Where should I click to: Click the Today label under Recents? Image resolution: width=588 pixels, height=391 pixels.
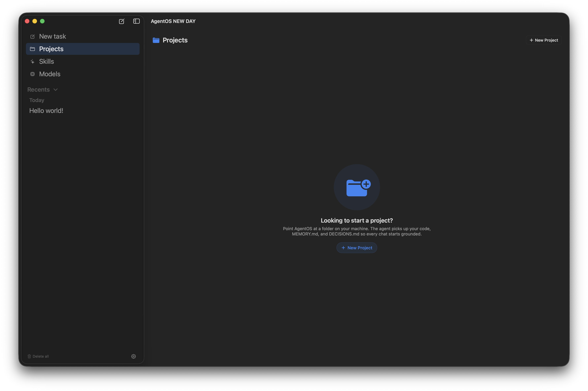coord(37,100)
